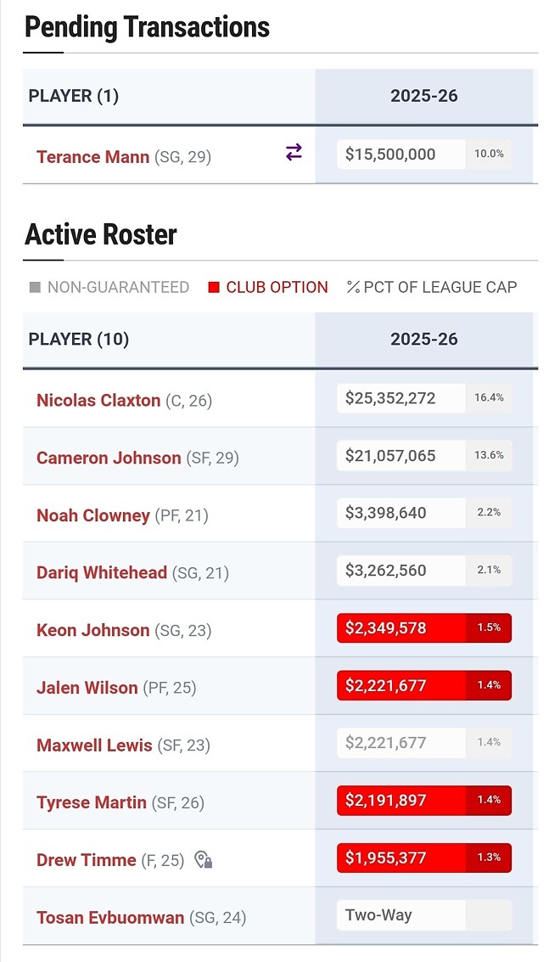Viewport: 560px width, 962px height.
Task: Select the Noah Clowney player link
Action: tap(92, 515)
